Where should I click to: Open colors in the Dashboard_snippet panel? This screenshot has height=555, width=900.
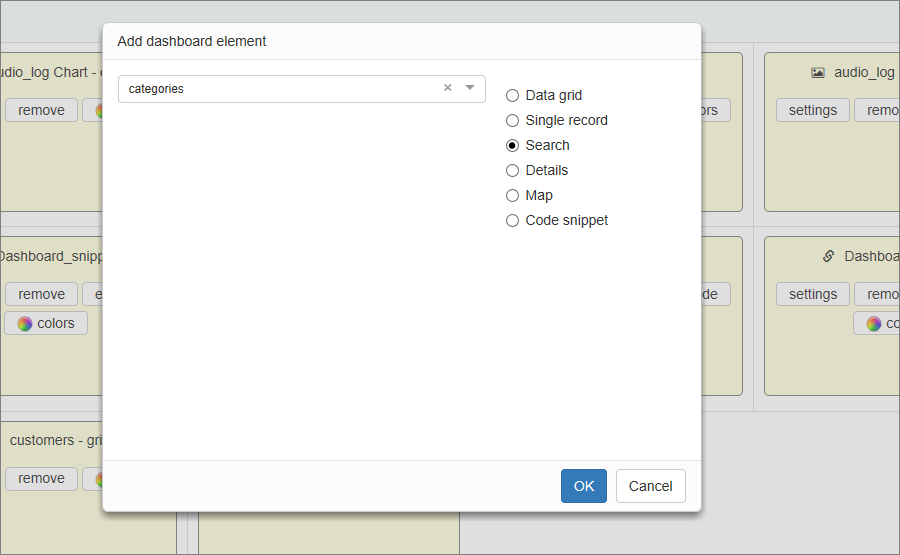pos(46,323)
